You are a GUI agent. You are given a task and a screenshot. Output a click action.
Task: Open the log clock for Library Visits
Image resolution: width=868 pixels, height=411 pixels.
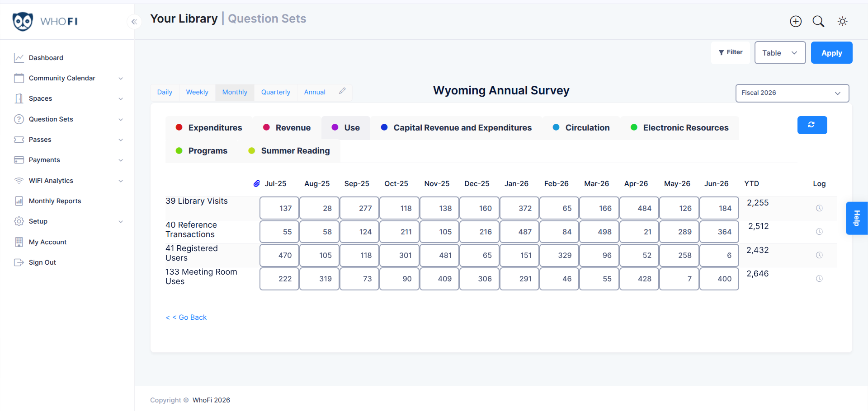tap(819, 208)
